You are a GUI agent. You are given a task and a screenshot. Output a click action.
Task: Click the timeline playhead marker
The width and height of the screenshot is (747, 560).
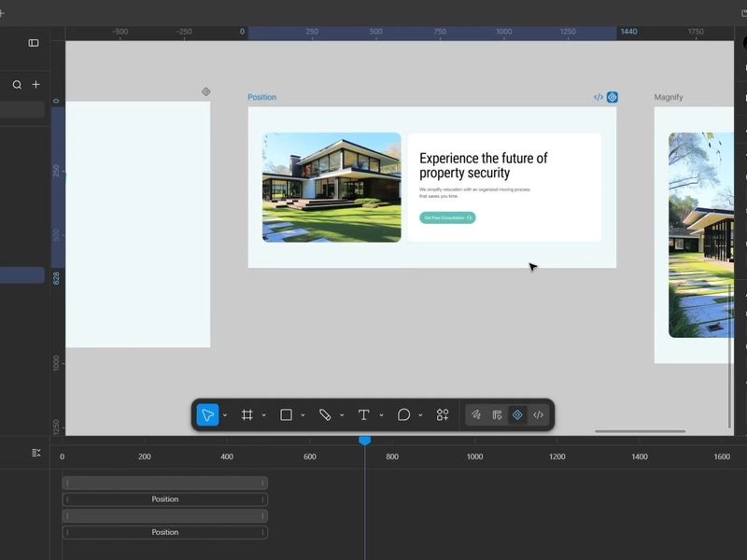[365, 441]
